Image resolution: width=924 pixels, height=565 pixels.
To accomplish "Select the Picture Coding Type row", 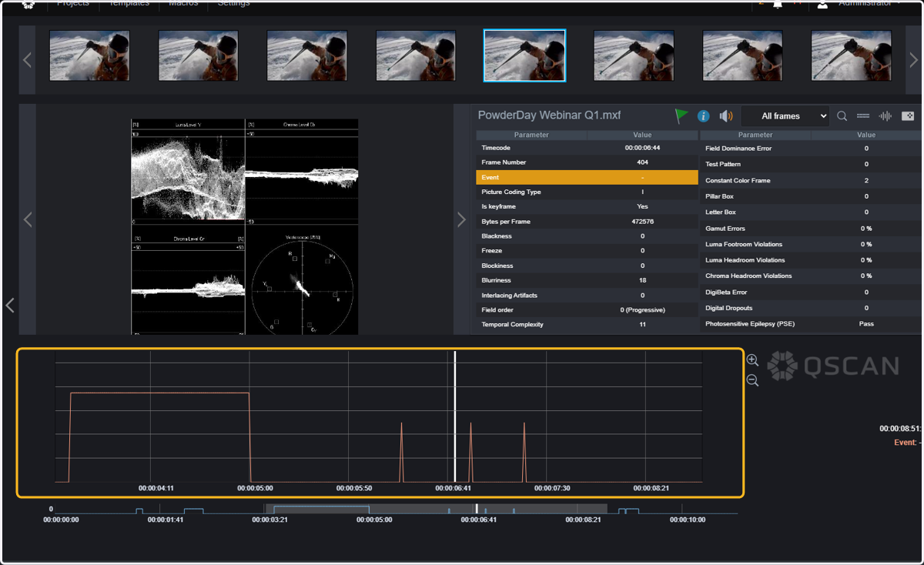I will [x=587, y=192].
